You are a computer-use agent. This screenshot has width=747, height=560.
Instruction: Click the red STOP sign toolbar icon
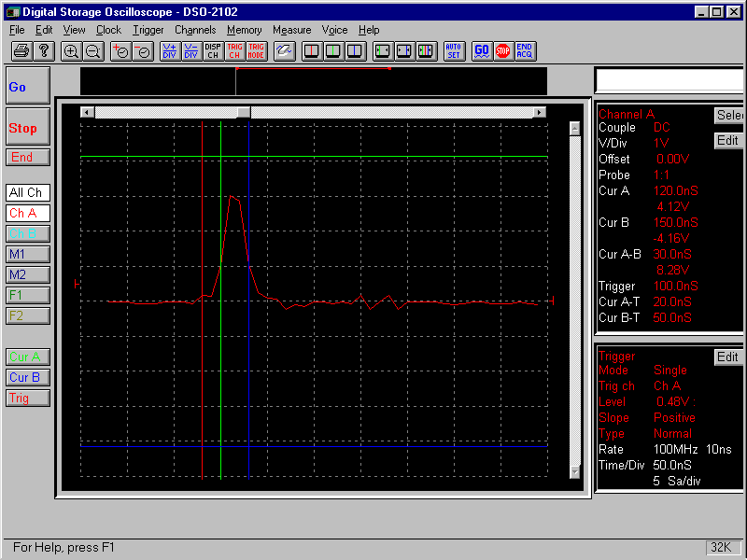(x=503, y=51)
